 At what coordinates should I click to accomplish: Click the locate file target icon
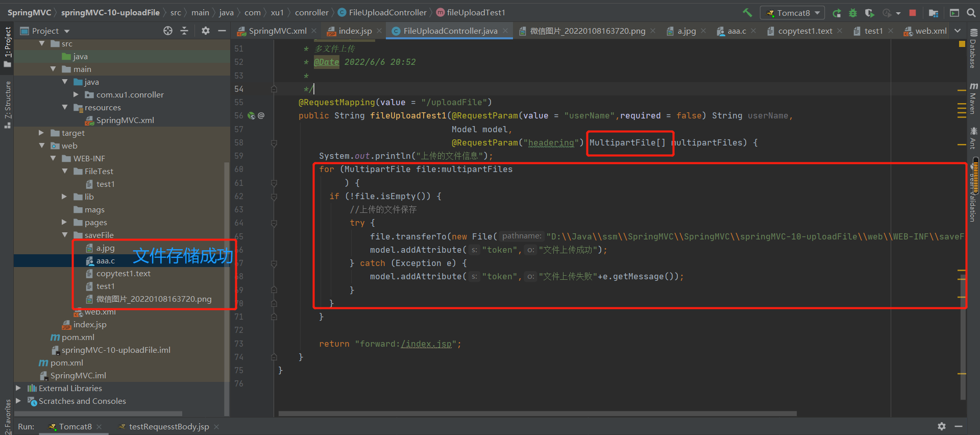pos(168,31)
